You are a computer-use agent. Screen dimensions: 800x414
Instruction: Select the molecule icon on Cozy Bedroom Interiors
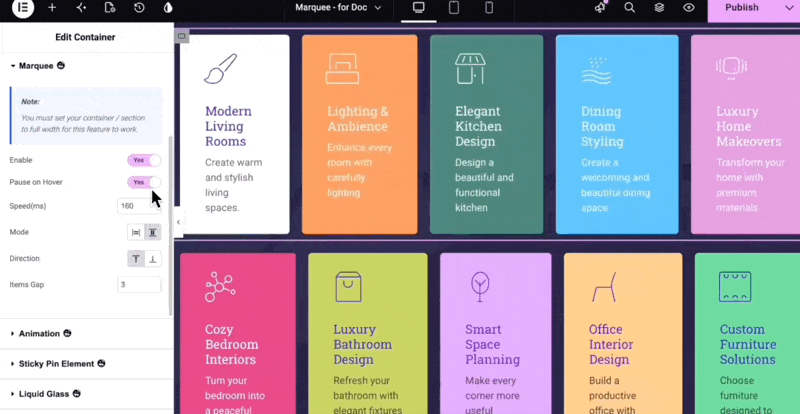point(220,287)
